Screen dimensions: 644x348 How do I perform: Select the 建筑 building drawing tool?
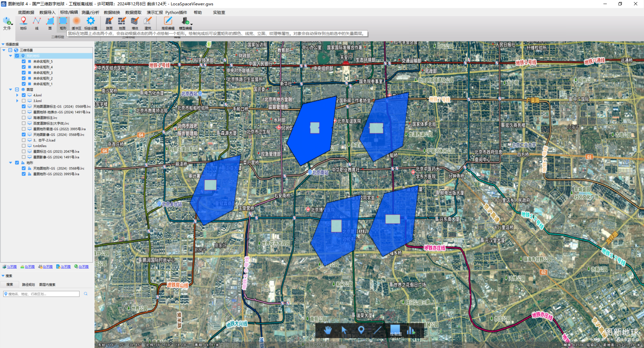pos(148,23)
